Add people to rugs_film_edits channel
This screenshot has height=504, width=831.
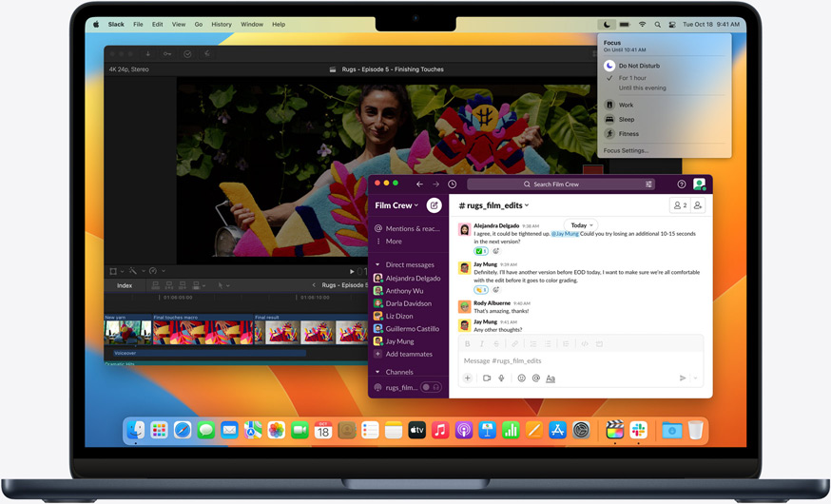point(698,205)
